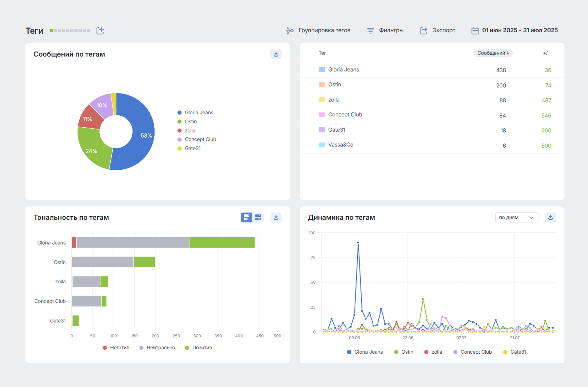
Task: Click the export arrow icon
Action: point(424,31)
